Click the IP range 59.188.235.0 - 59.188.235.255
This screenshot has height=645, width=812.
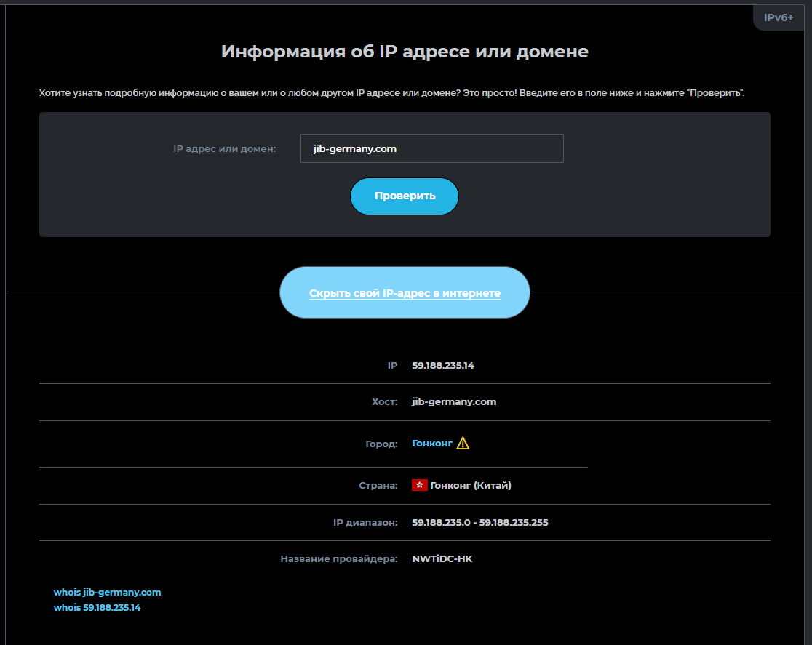click(479, 522)
